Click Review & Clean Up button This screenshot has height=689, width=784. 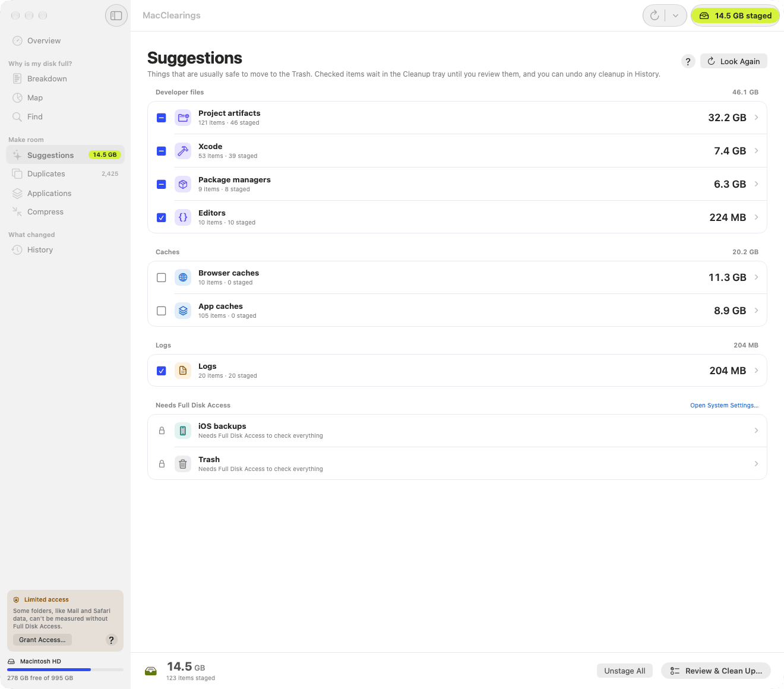(716, 671)
